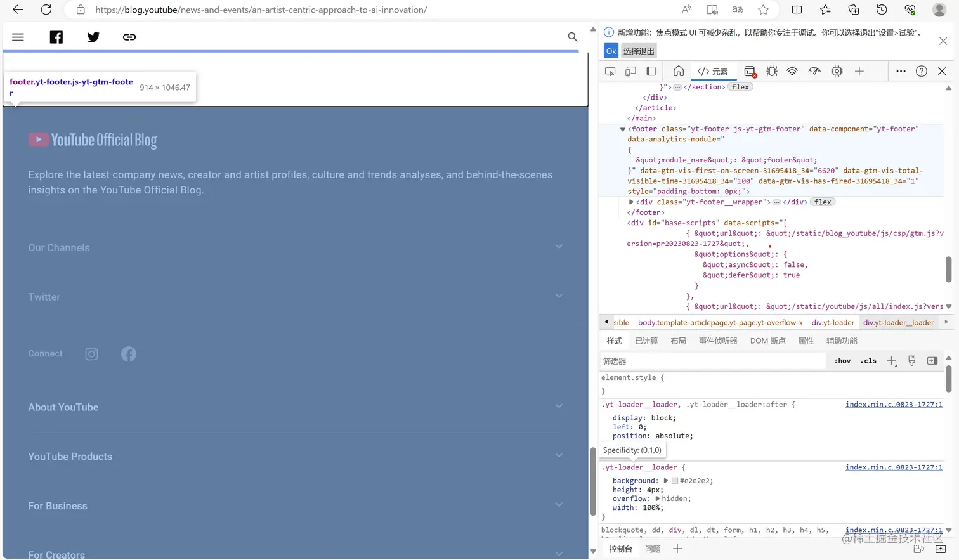Screen dimensions: 959x560
Task: Open DevTools help
Action: tap(922, 71)
